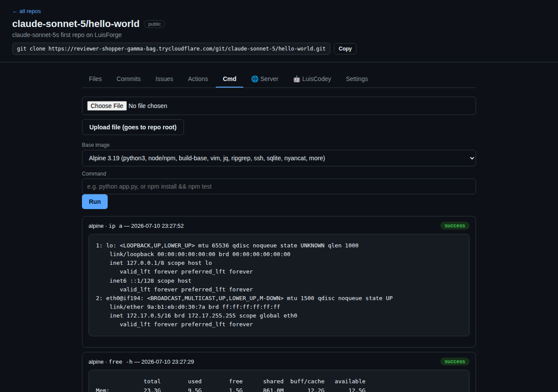The width and height of the screenshot is (558, 392).
Task: Click the claude-sonnet-5/hello-world repo title
Action: [x=76, y=24]
